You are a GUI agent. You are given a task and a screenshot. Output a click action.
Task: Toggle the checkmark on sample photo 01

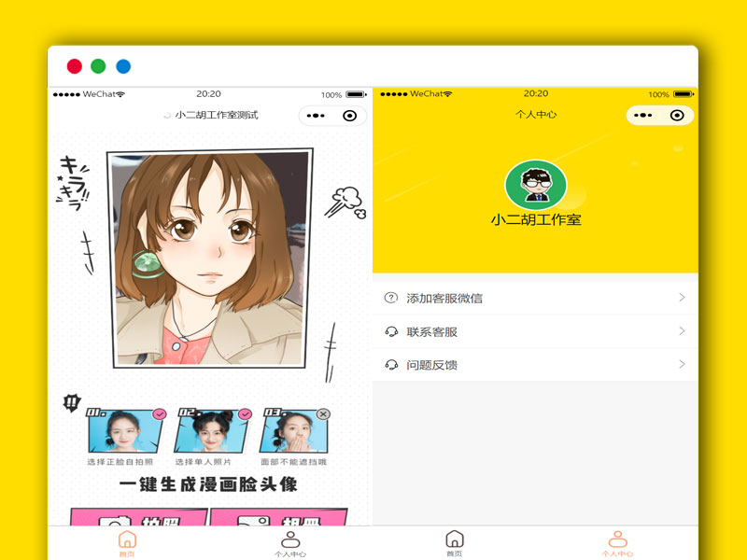pyautogui.click(x=159, y=413)
